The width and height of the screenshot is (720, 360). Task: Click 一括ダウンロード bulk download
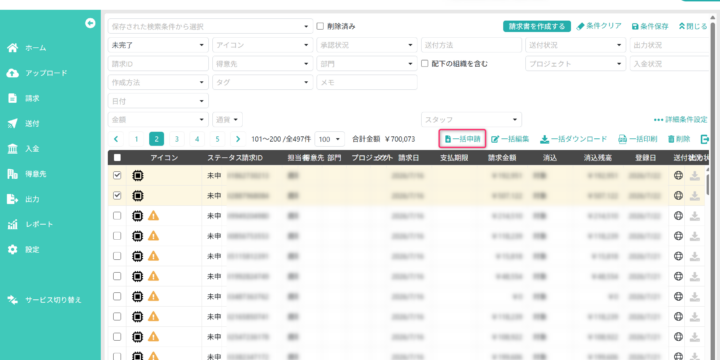click(573, 139)
